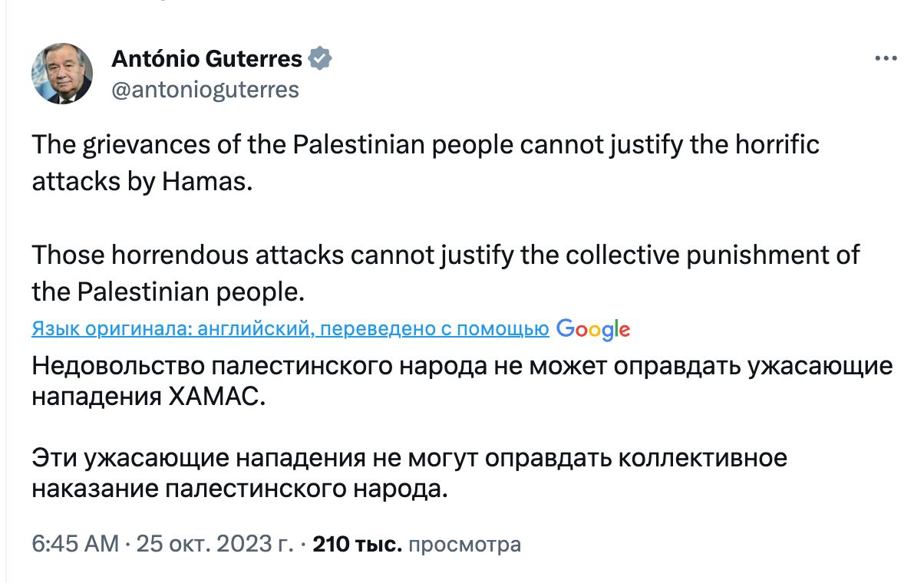The height and width of the screenshot is (583, 924).
Task: Click António Guterres's profile avatar
Action: (x=62, y=74)
